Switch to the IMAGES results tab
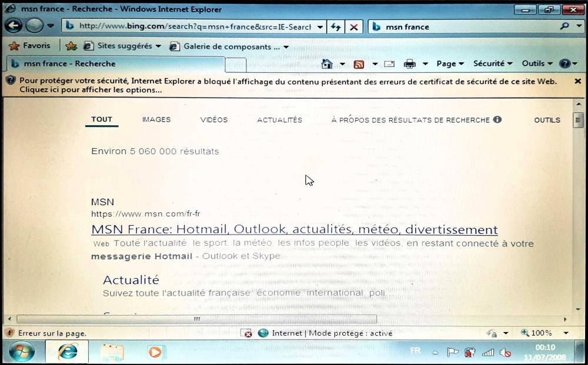Screen dimensions: 588x365 tap(156, 119)
